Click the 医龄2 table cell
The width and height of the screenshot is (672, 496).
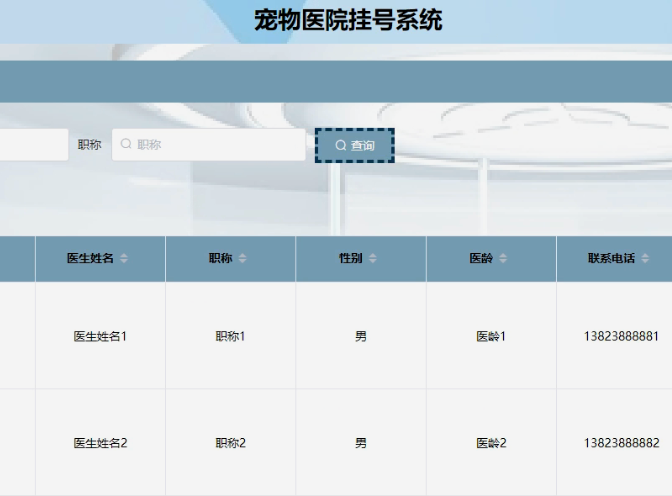coord(491,443)
